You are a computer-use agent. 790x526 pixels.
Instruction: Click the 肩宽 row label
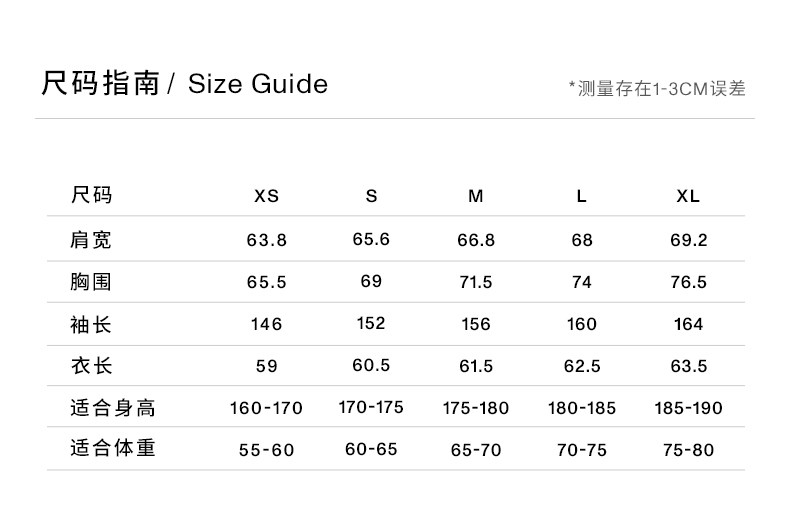tap(91, 240)
